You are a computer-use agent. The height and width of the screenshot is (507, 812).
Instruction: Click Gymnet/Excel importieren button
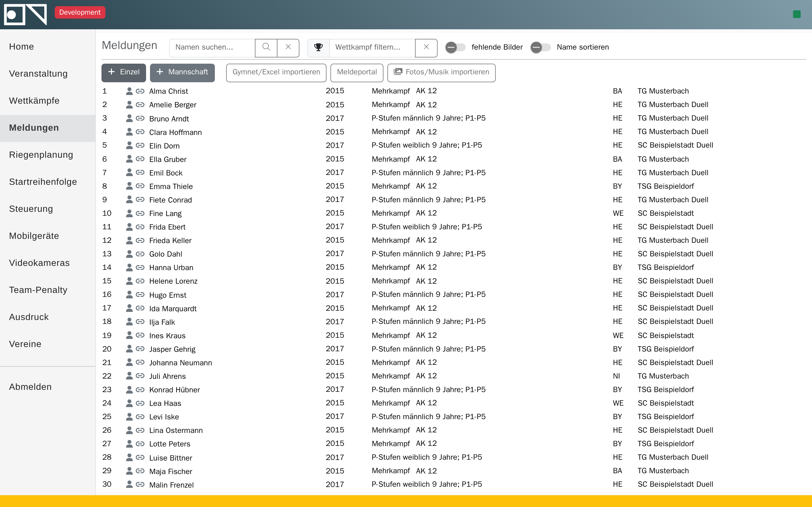[276, 72]
